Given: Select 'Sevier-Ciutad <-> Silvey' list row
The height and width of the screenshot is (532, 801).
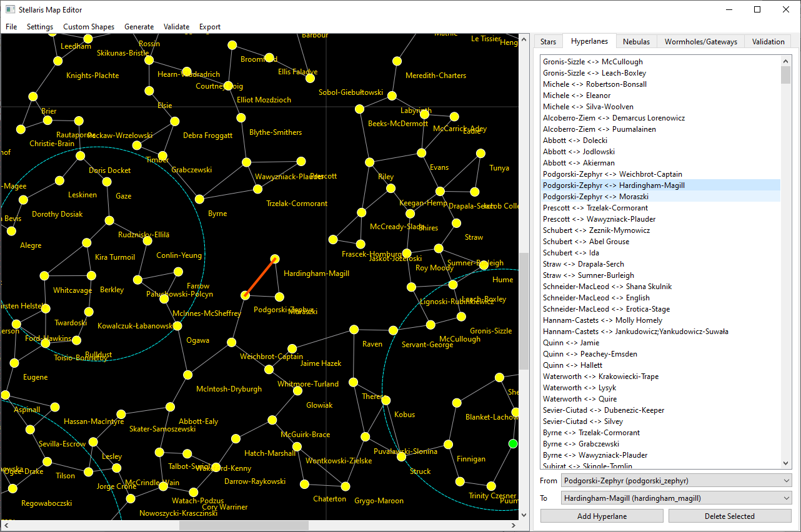Looking at the screenshot, I should pyautogui.click(x=660, y=421).
